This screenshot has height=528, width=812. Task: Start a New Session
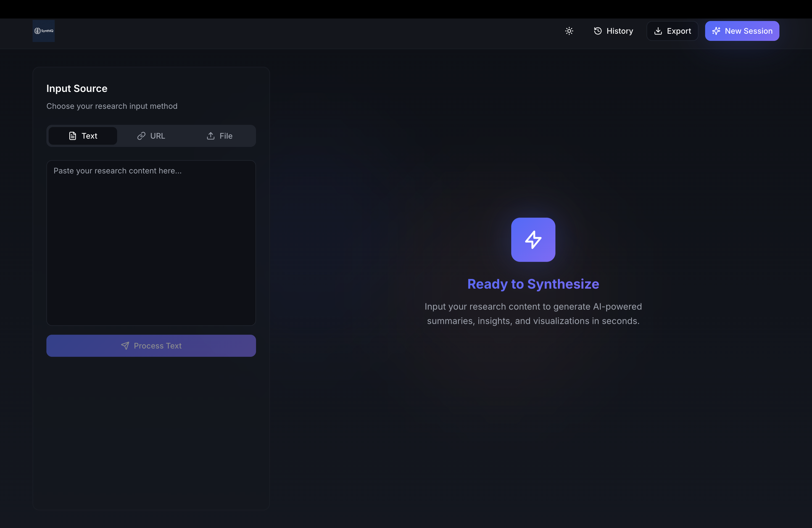[742, 31]
